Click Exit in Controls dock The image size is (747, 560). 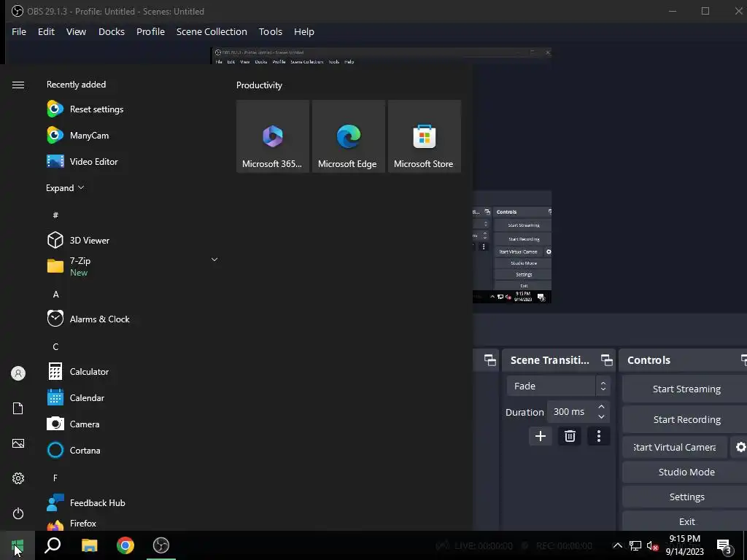pos(686,521)
